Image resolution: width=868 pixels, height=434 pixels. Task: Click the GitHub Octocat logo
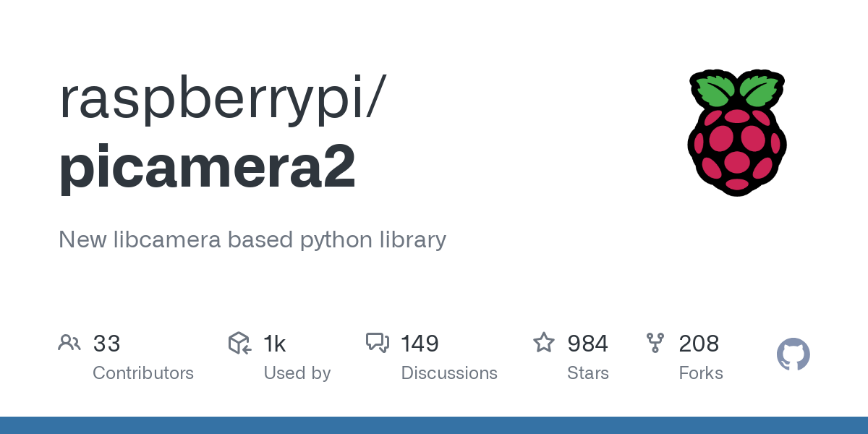click(x=793, y=354)
